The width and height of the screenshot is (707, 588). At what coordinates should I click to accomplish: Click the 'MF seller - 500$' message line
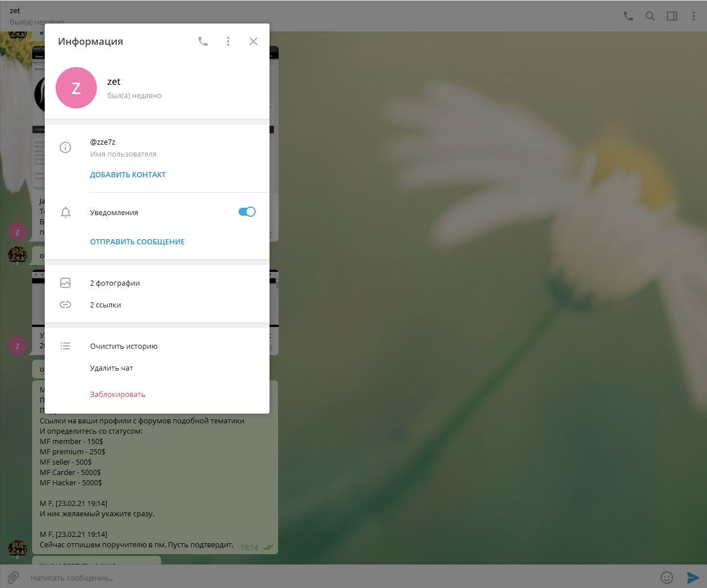(x=65, y=462)
